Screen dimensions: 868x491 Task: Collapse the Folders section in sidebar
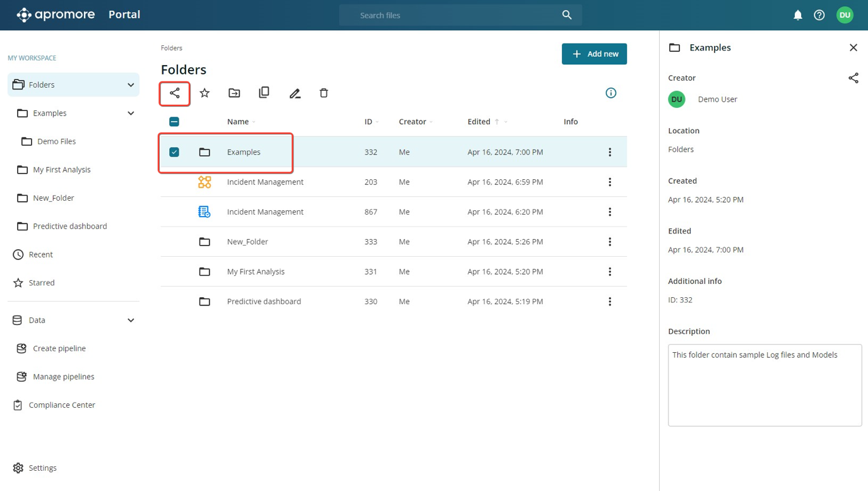131,85
